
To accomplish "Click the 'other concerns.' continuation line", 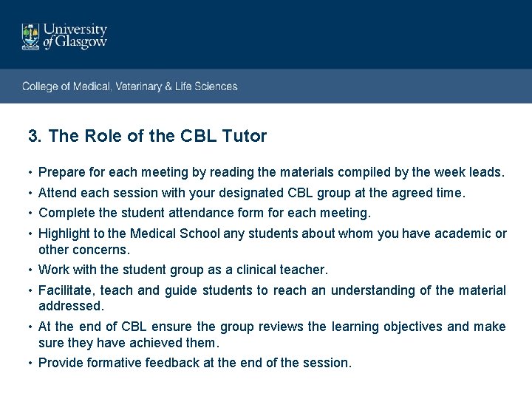I will click(x=83, y=250).
